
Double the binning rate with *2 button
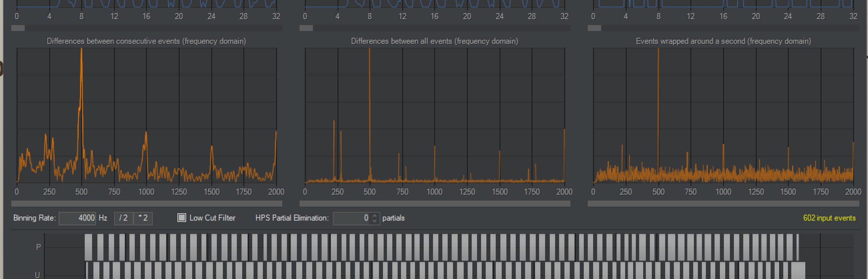pos(143,218)
